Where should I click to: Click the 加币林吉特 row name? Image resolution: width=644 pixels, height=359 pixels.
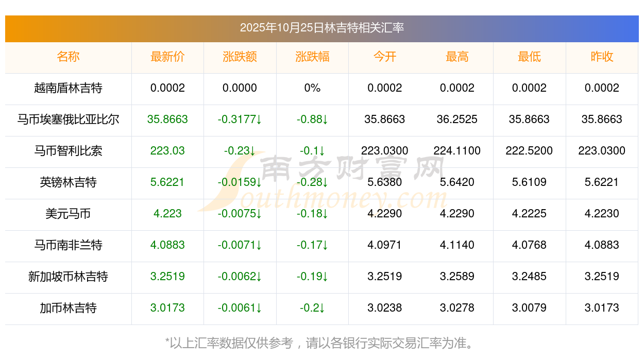[68, 308]
